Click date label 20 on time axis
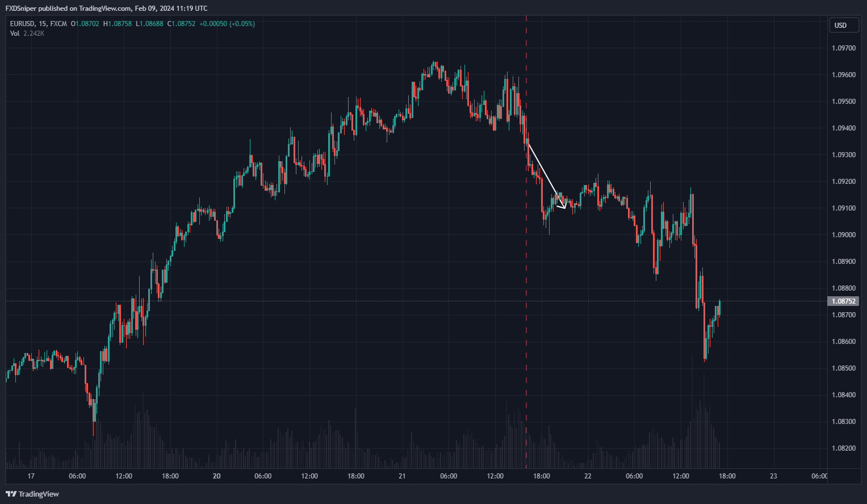This screenshot has width=867, height=504. pos(216,476)
